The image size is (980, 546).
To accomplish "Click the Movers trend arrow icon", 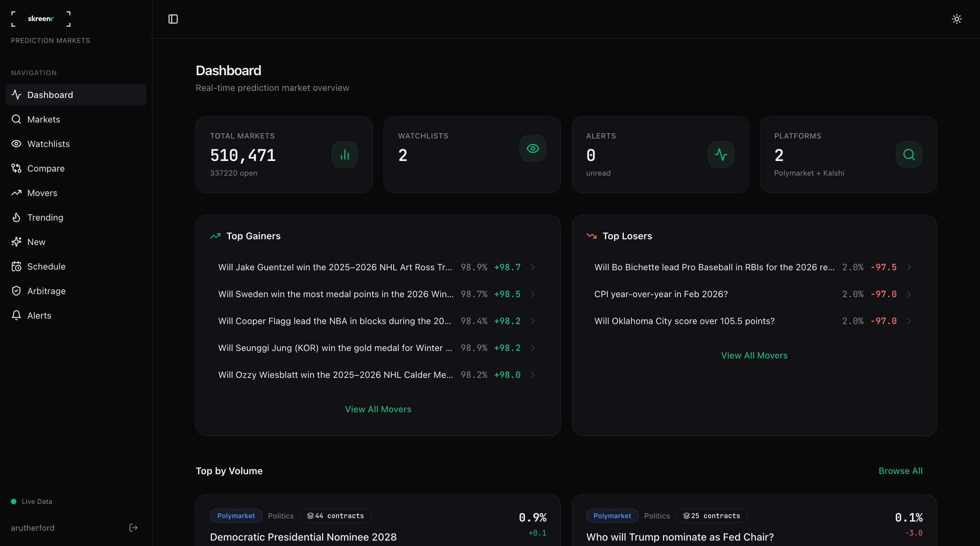I will [x=16, y=193].
